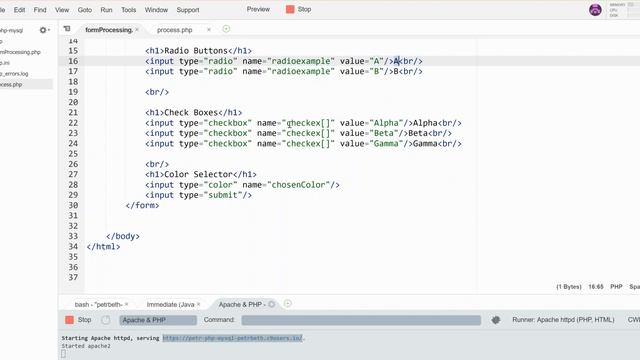Click the PHP syntax mode in status bar
Screen dimensions: 640x360
[616, 287]
